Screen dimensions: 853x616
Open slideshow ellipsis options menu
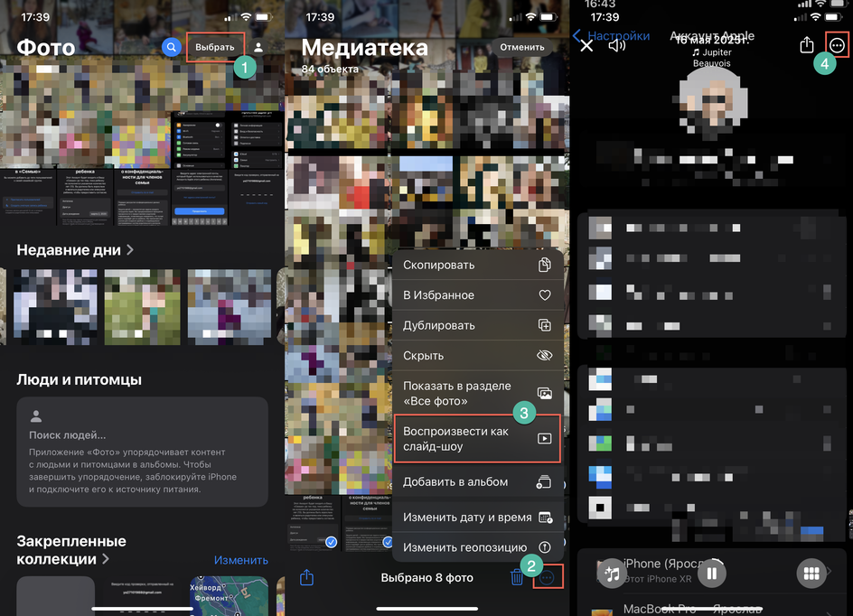[x=838, y=45]
